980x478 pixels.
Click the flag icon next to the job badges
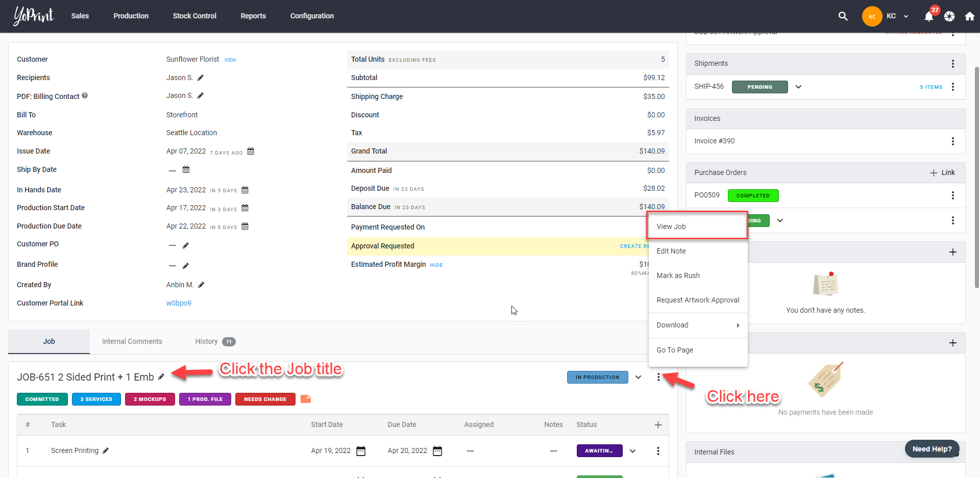coord(306,399)
